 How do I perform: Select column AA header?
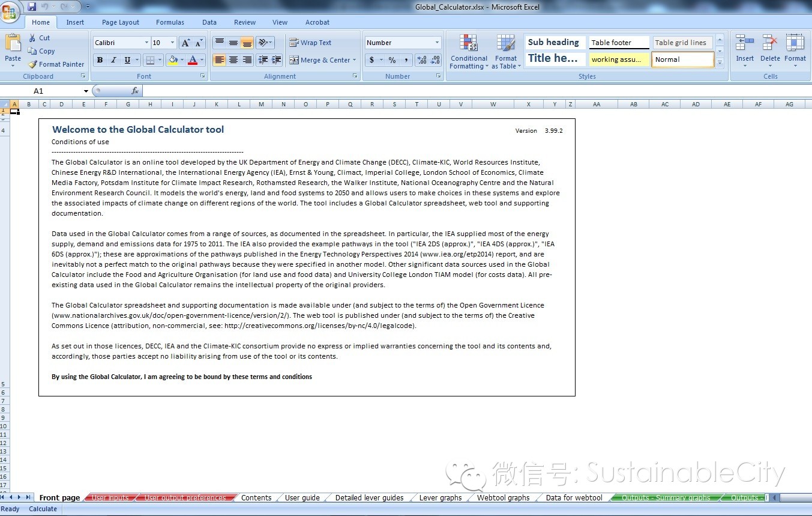[597, 104]
